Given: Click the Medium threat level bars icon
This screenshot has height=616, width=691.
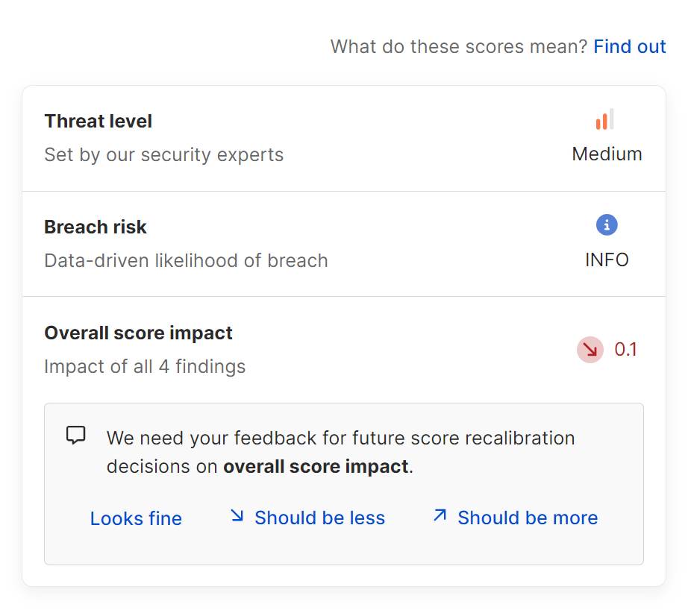Looking at the screenshot, I should pyautogui.click(x=604, y=119).
